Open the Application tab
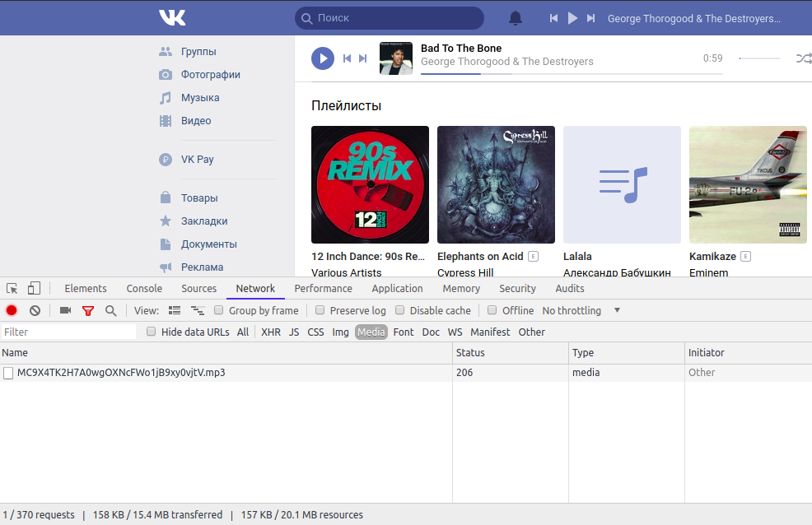 tap(397, 289)
